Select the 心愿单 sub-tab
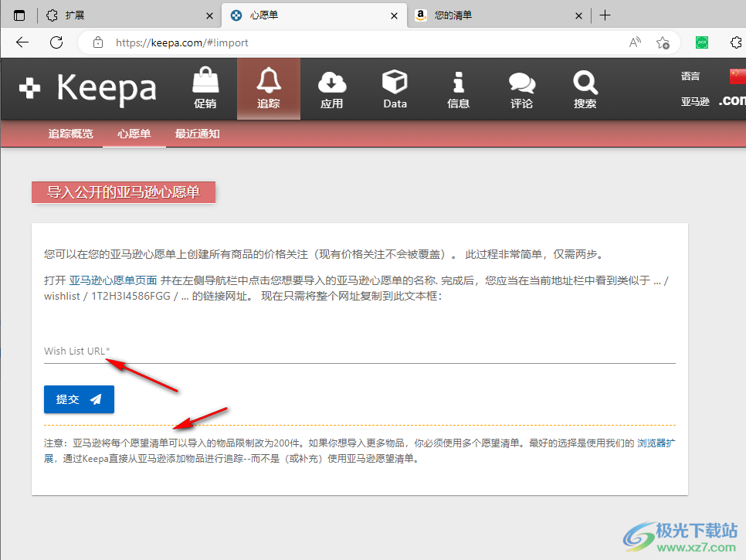 click(x=134, y=134)
